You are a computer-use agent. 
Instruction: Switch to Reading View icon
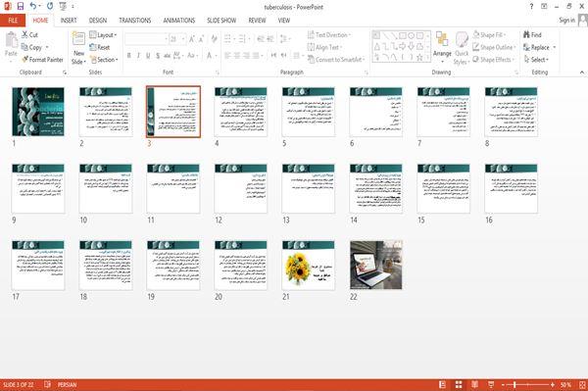tap(474, 384)
